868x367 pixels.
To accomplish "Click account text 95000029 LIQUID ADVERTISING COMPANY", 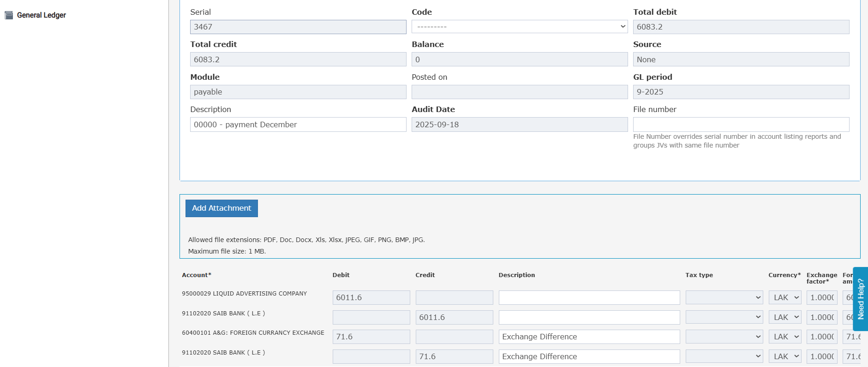I will pos(245,294).
